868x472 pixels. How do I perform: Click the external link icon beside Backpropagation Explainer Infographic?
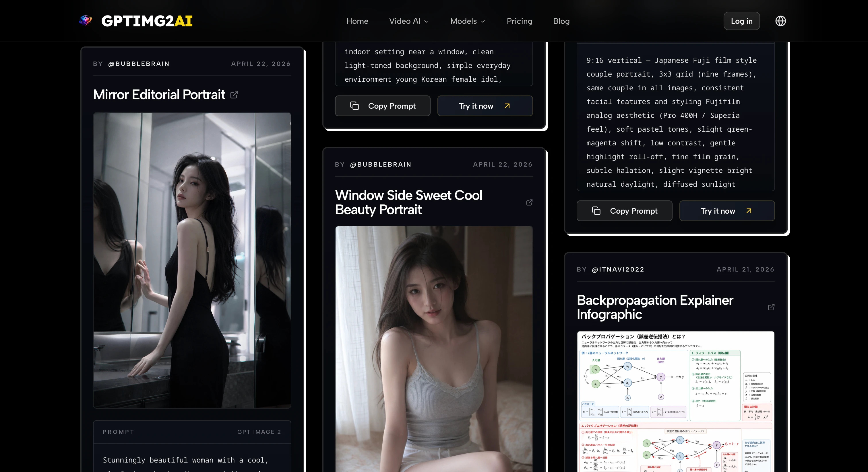click(x=771, y=307)
